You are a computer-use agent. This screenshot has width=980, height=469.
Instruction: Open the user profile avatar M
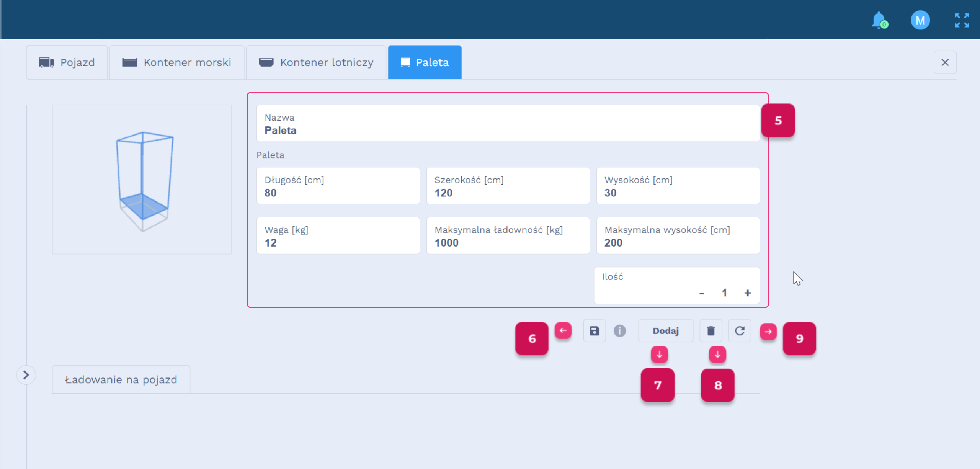(920, 20)
